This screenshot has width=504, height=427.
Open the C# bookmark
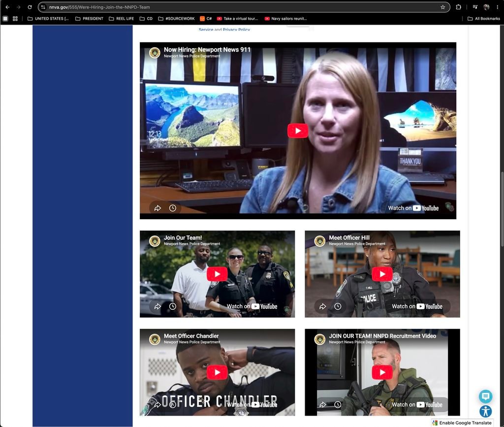point(206,19)
